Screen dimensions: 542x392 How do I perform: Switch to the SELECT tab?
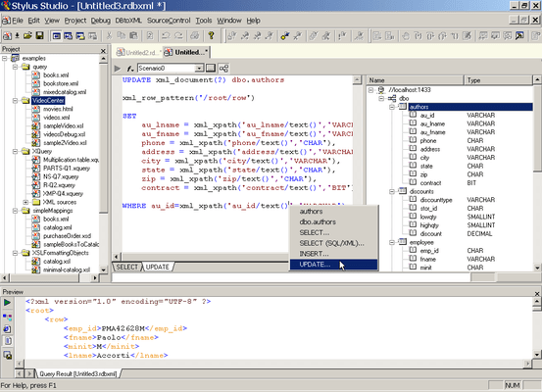[x=126, y=267]
